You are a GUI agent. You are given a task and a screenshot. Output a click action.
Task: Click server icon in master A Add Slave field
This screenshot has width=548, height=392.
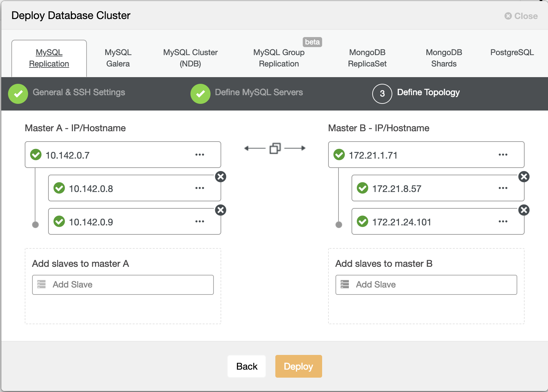41,284
